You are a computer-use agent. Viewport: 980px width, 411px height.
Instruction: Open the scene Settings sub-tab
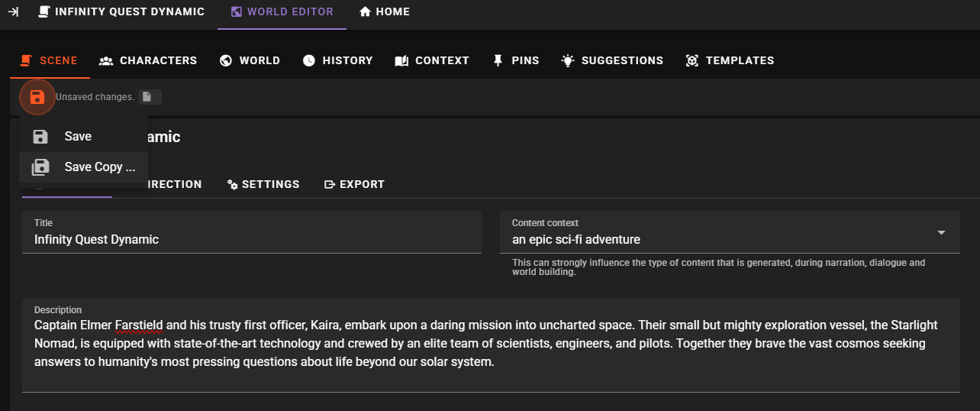[x=263, y=184]
